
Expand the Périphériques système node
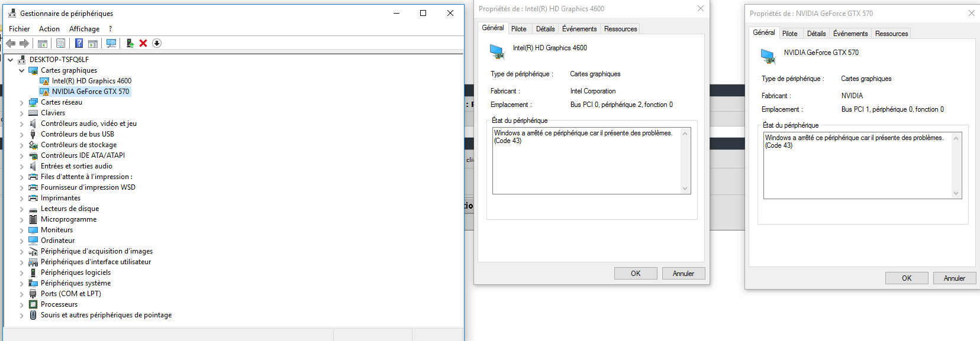click(x=22, y=283)
